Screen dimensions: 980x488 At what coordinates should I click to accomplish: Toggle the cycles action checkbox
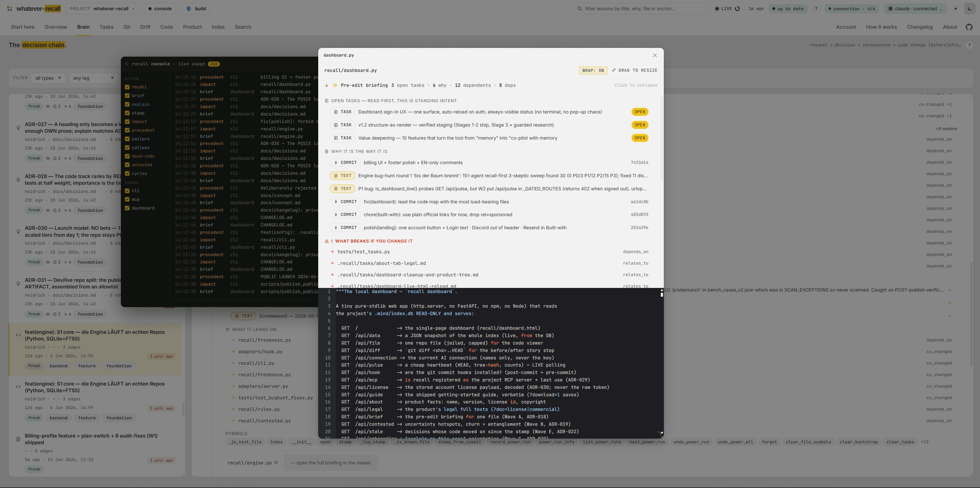coord(127,174)
